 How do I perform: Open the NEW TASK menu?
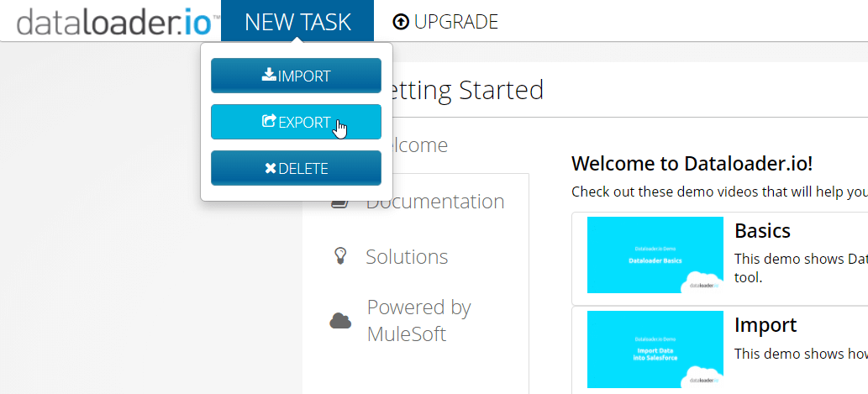point(297,21)
